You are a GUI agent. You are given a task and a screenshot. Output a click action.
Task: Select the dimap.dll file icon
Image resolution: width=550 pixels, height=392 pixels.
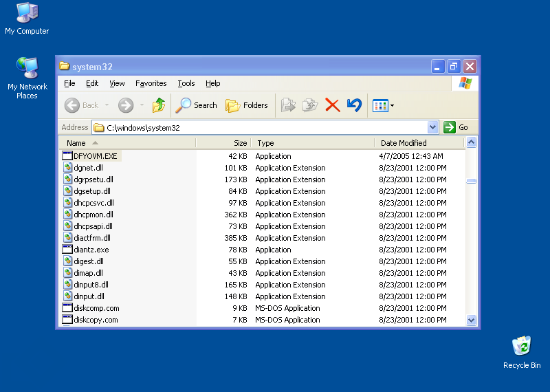tap(67, 272)
